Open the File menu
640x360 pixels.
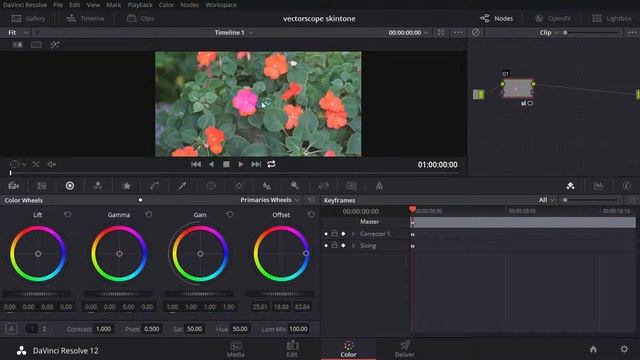(x=58, y=5)
